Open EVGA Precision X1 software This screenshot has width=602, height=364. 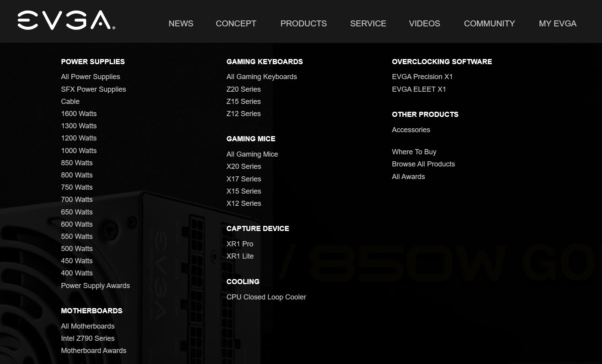tap(422, 77)
